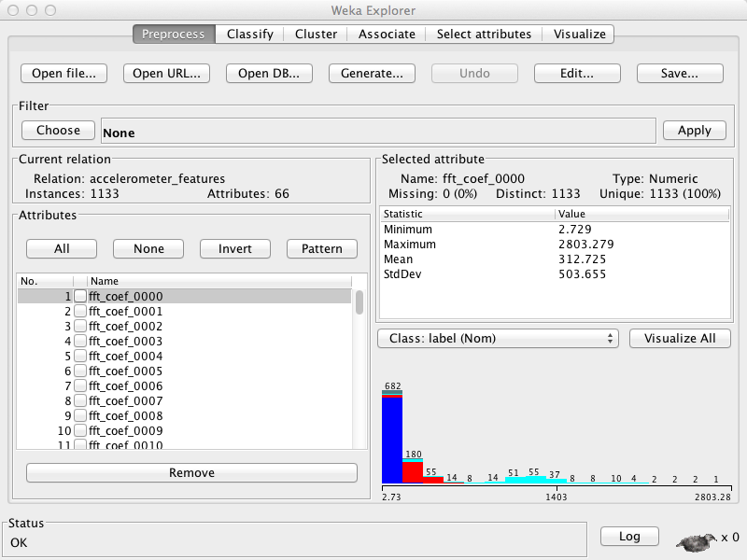Click the Value column header
This screenshot has width=747, height=560.
coord(642,214)
